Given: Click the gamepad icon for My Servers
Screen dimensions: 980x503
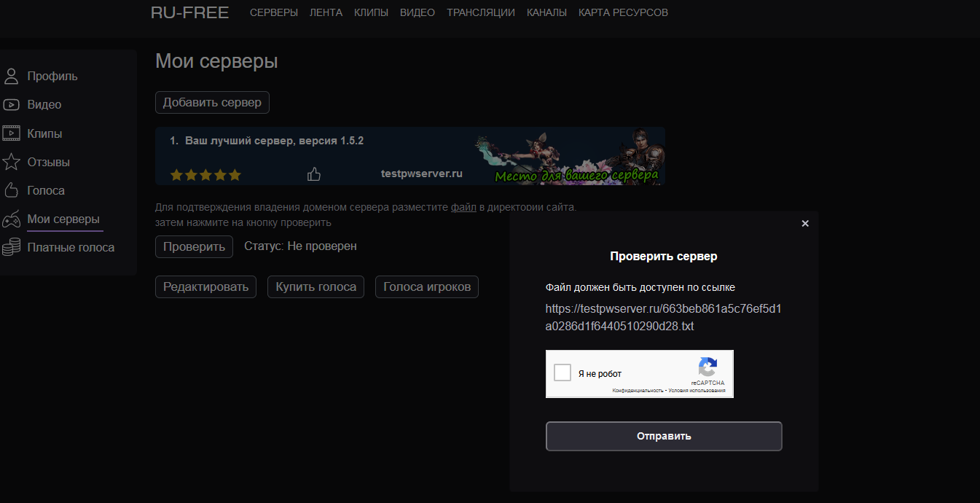Looking at the screenshot, I should click(x=11, y=219).
